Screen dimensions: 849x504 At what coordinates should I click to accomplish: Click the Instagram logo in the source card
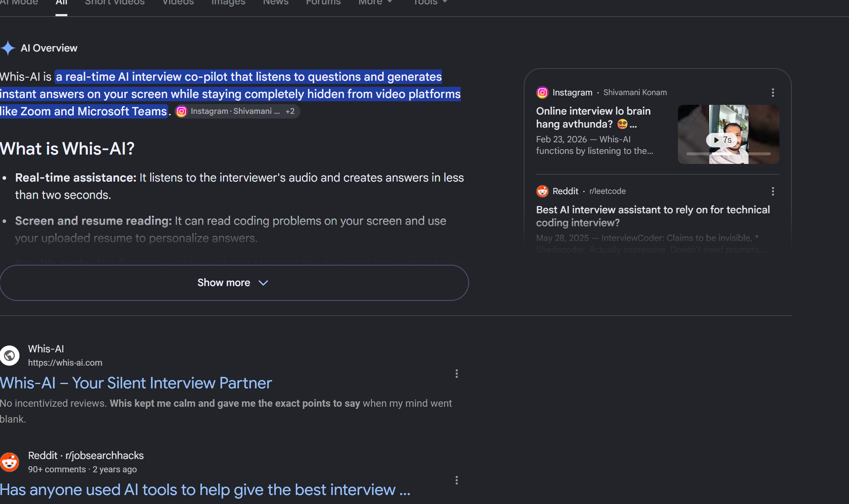542,93
